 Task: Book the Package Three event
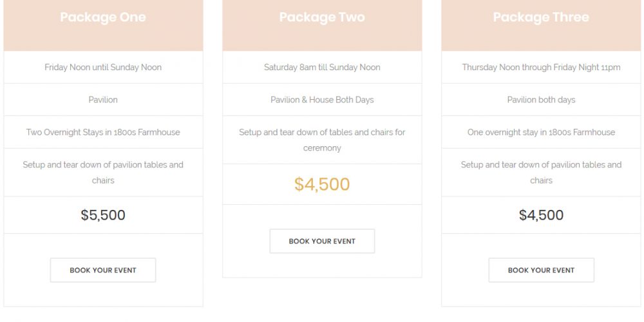pos(541,270)
